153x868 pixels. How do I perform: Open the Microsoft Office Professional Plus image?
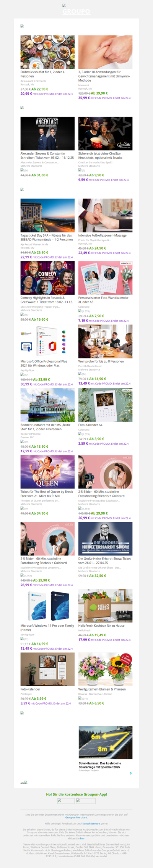tap(47, 342)
